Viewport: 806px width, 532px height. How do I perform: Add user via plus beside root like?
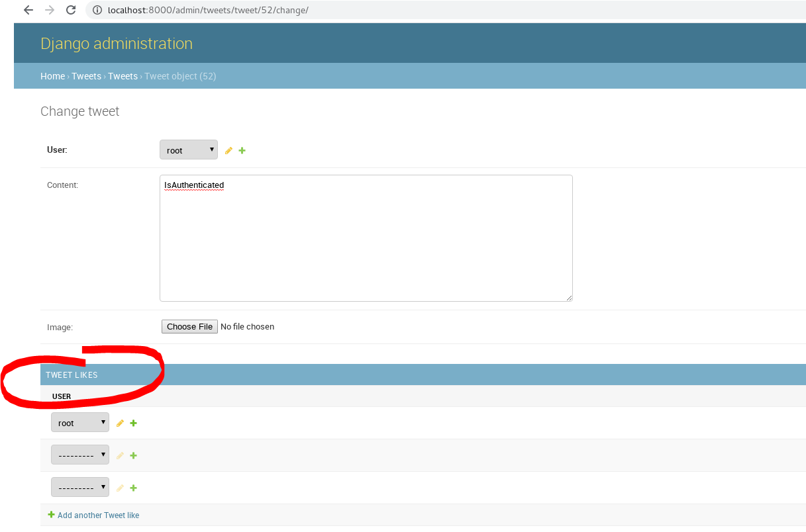133,423
